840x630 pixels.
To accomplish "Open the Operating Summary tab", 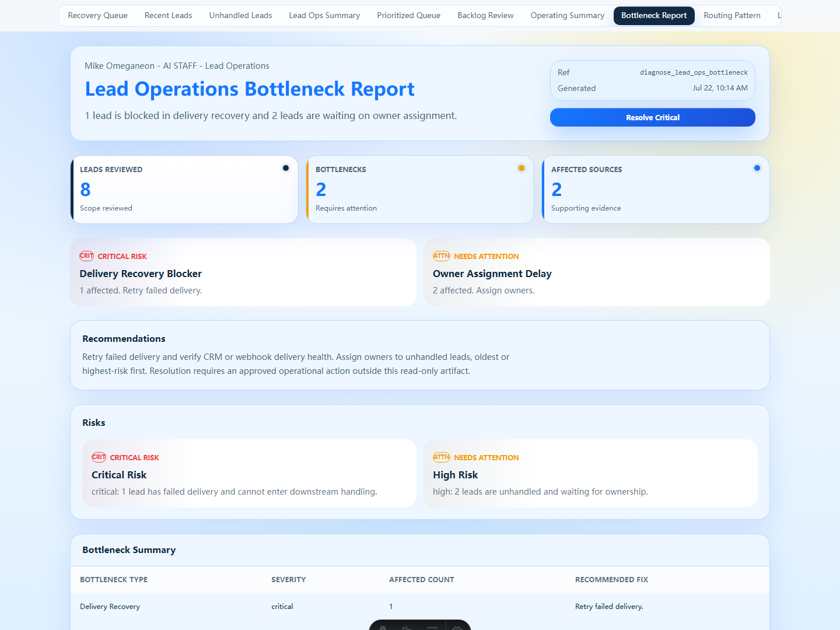I will tap(568, 16).
